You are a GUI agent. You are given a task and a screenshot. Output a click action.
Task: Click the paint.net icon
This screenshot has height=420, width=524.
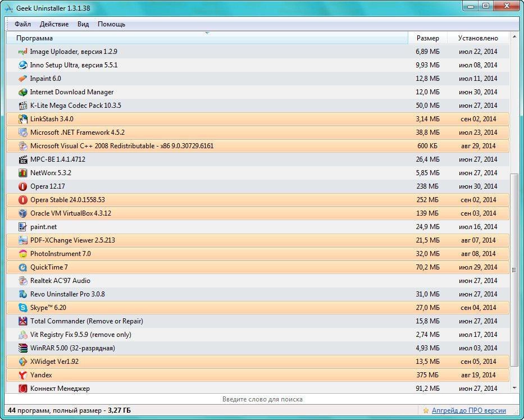[22, 227]
